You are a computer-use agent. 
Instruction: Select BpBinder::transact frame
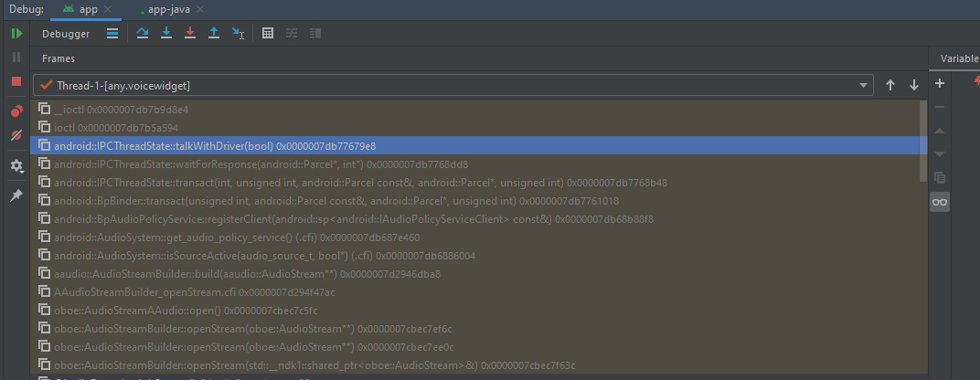click(475, 201)
